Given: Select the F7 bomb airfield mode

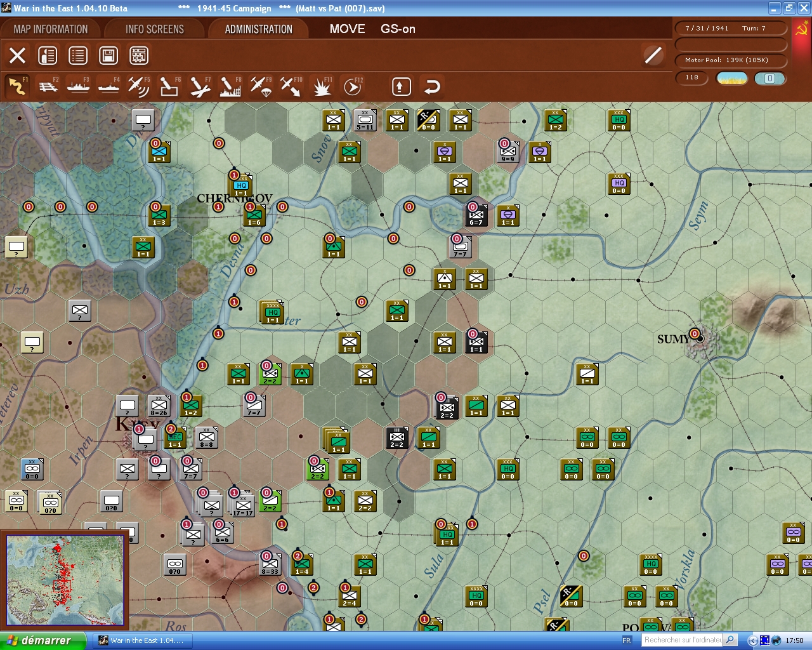Looking at the screenshot, I should [200, 86].
